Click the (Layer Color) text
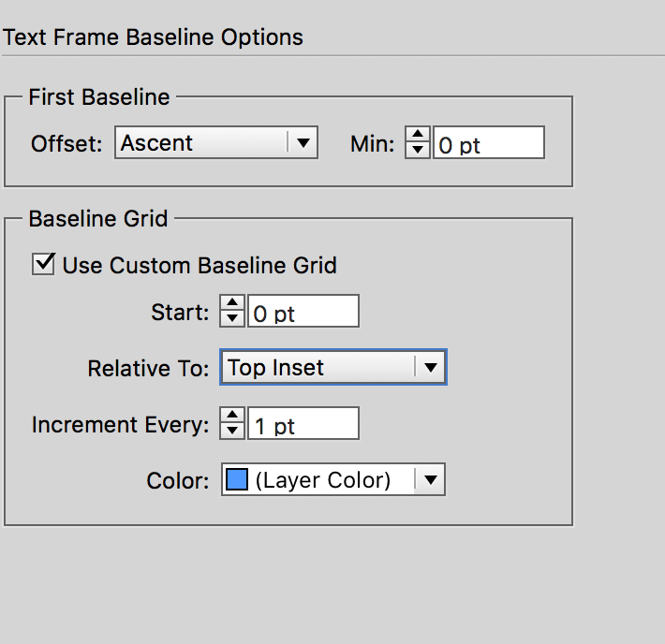This screenshot has width=665, height=644. [322, 480]
